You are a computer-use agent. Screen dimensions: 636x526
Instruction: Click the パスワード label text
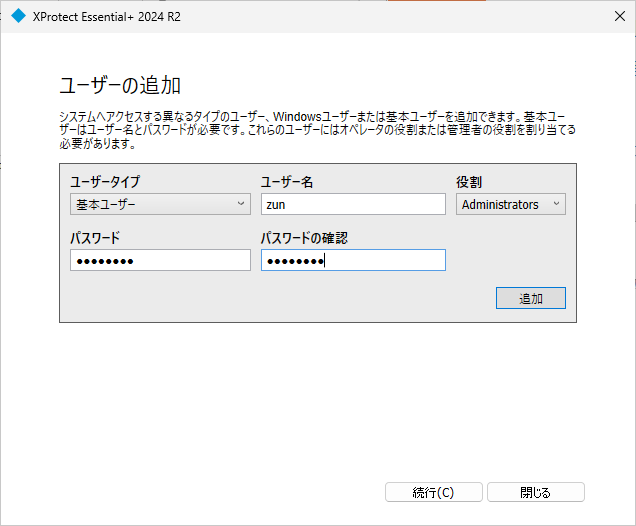coord(95,238)
